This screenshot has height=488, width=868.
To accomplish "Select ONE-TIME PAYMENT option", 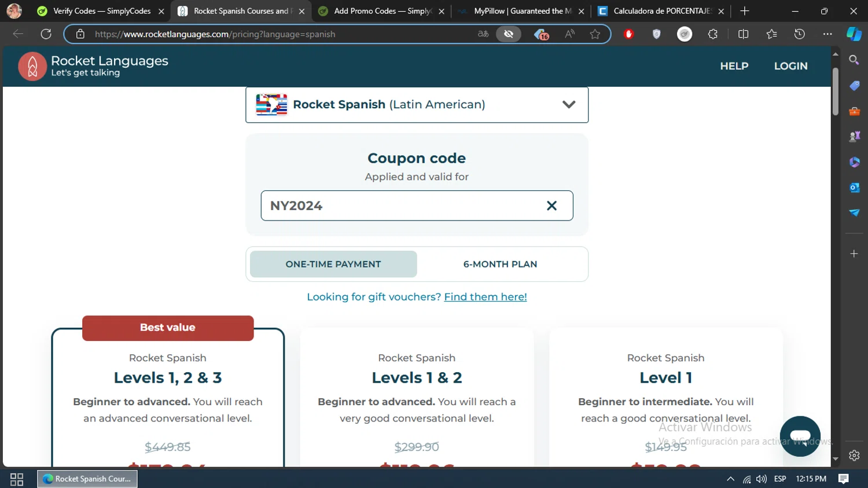I will pyautogui.click(x=333, y=264).
